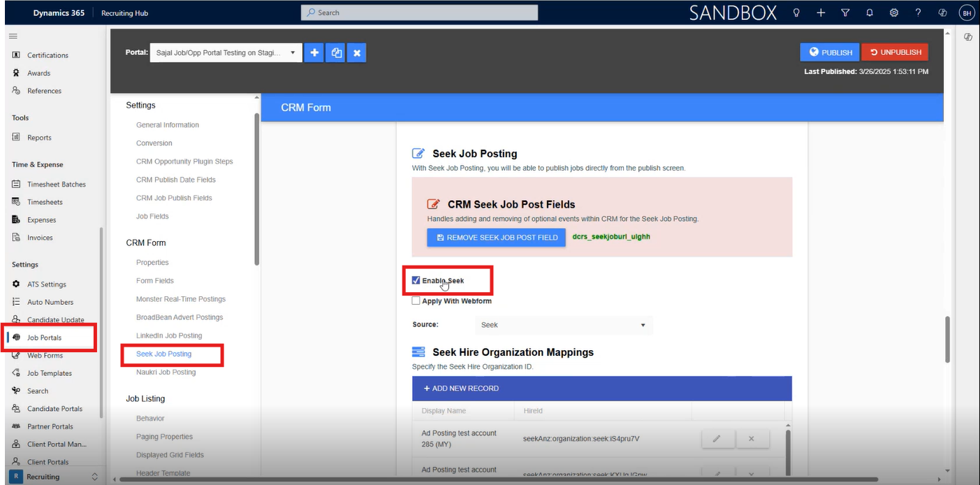This screenshot has width=980, height=485.
Task: Open the Awards ribbon icon
Action: point(16,73)
